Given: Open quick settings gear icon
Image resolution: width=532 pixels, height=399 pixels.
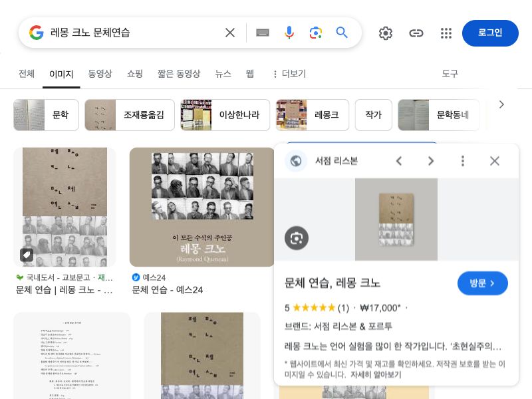Looking at the screenshot, I should click(386, 33).
